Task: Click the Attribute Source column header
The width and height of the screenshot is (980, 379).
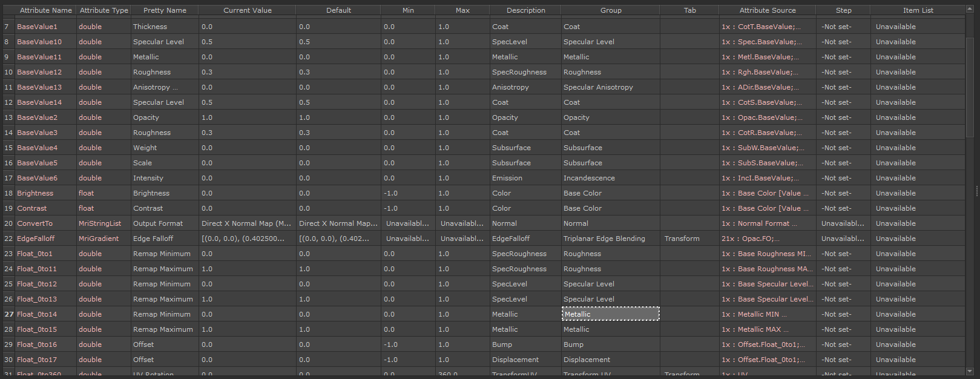Action: (767, 10)
